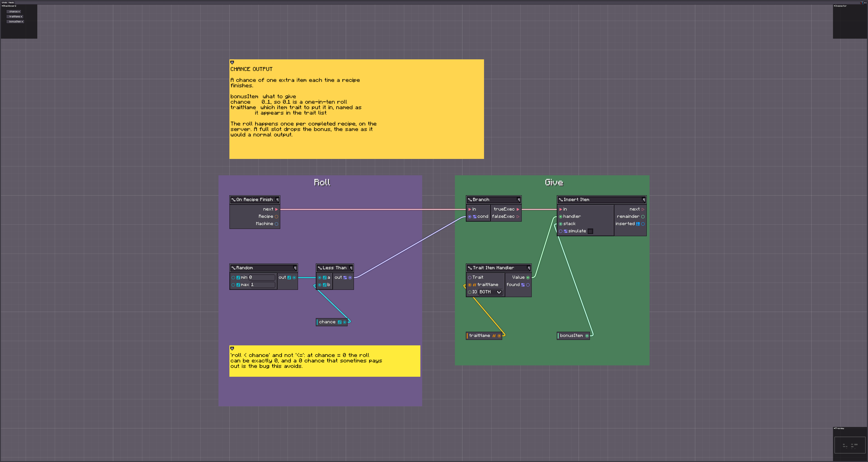Click the Less Than out port
Viewport: 868px width, 462px height.
tap(350, 278)
